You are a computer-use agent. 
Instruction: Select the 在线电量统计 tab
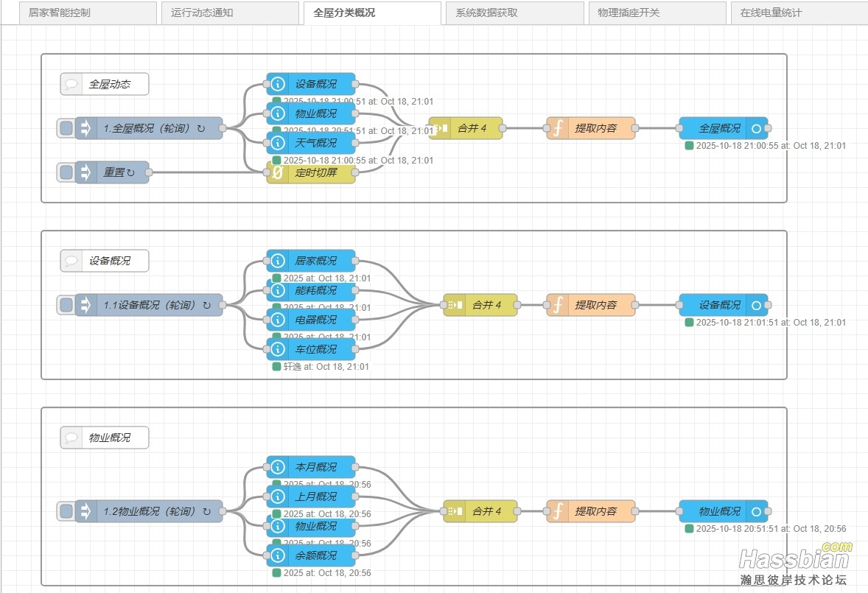coord(794,13)
